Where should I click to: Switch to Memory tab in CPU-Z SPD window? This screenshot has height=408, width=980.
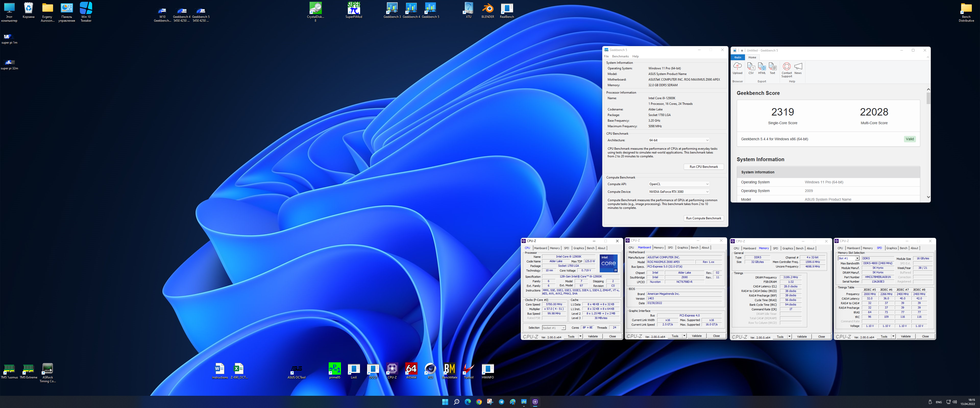868,248
